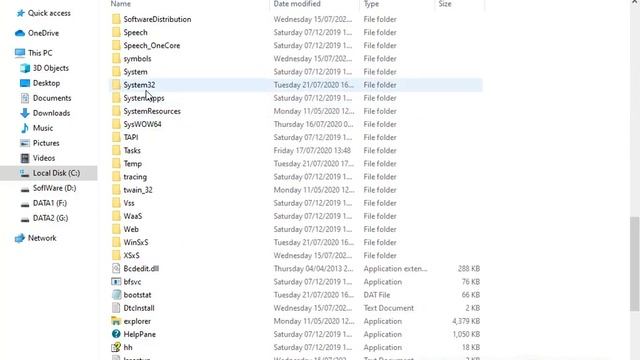This screenshot has width=640, height=360.
Task: Select the Speech folder name
Action: (136, 32)
